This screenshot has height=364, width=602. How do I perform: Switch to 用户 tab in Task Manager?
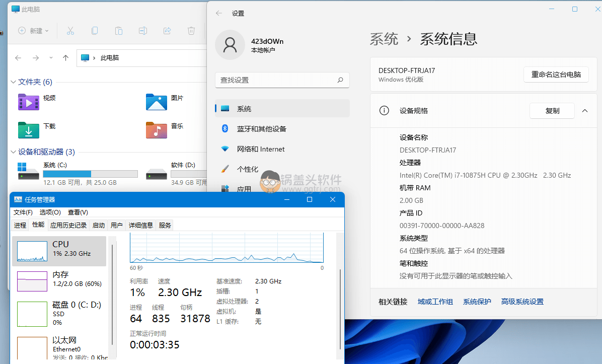(117, 225)
